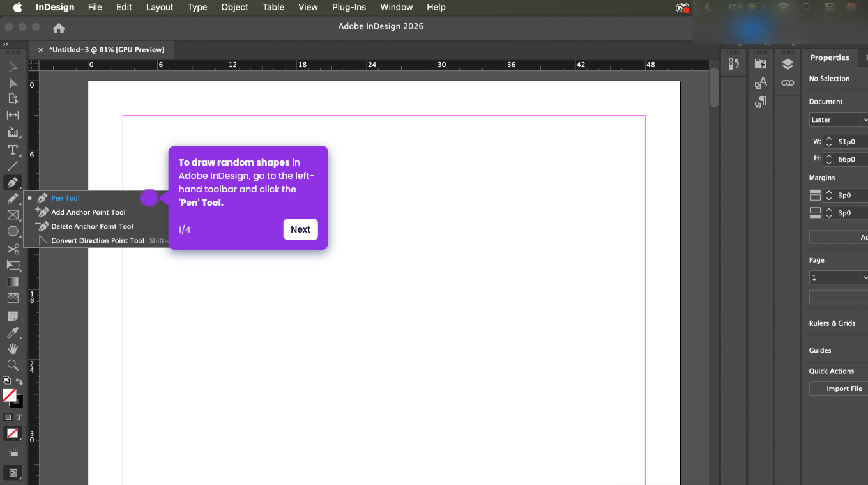Click the Pen tool in toolbar

(x=13, y=183)
